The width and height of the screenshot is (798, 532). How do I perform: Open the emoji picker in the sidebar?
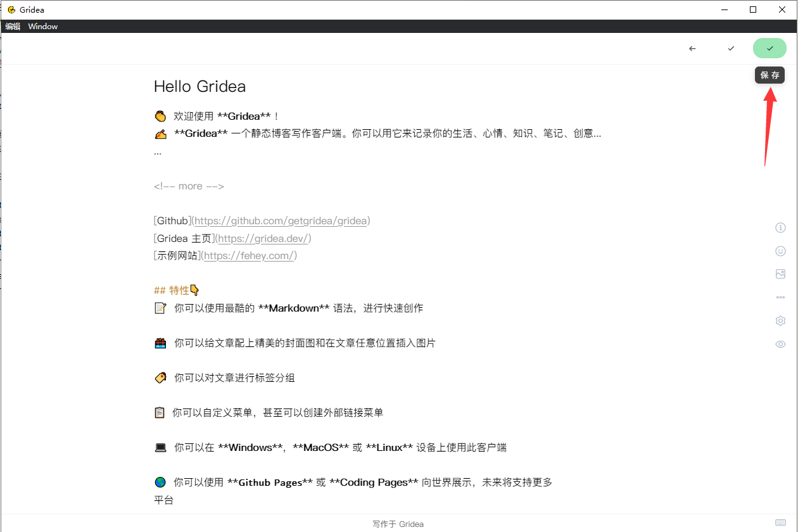click(780, 251)
